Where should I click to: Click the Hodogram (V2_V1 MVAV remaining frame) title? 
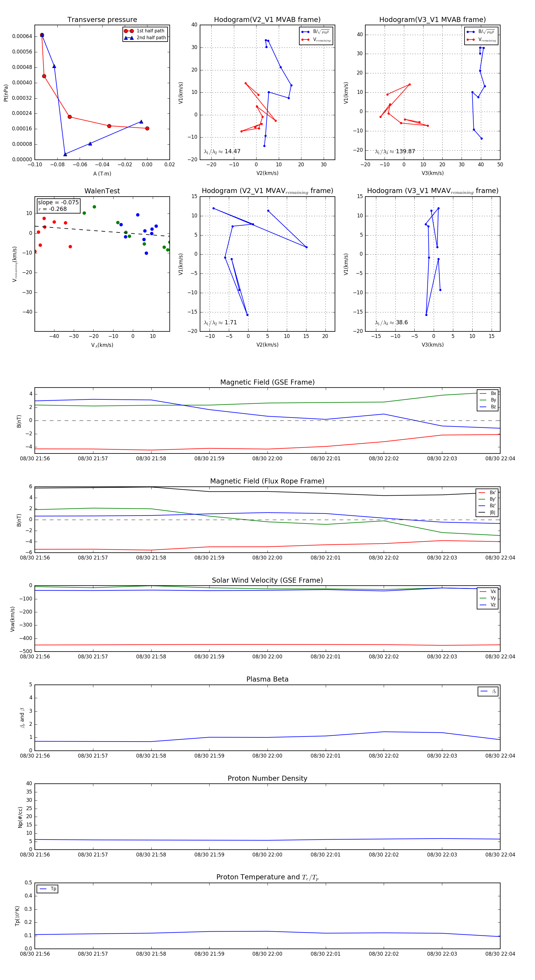point(267,191)
